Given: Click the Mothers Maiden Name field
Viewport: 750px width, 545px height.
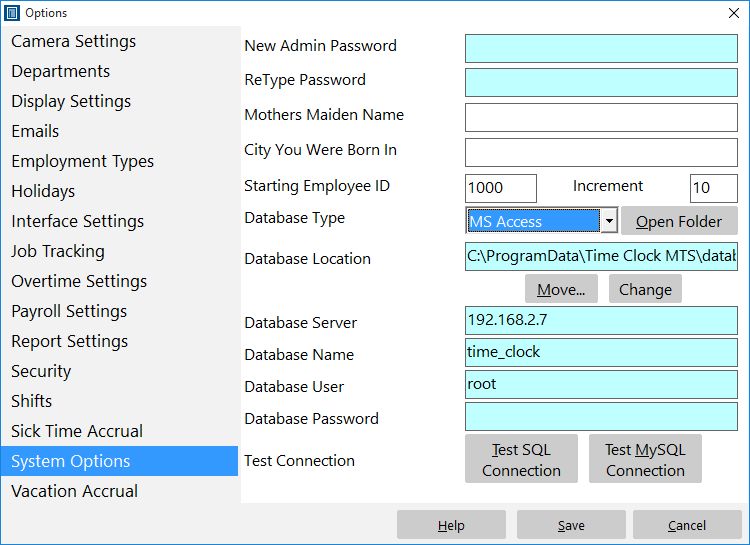Looking at the screenshot, I should tap(601, 118).
